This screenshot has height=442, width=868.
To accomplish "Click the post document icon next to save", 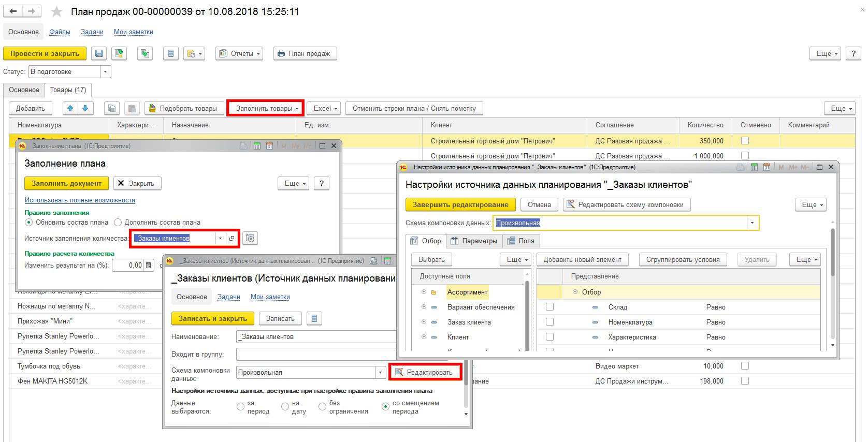I will (x=120, y=53).
